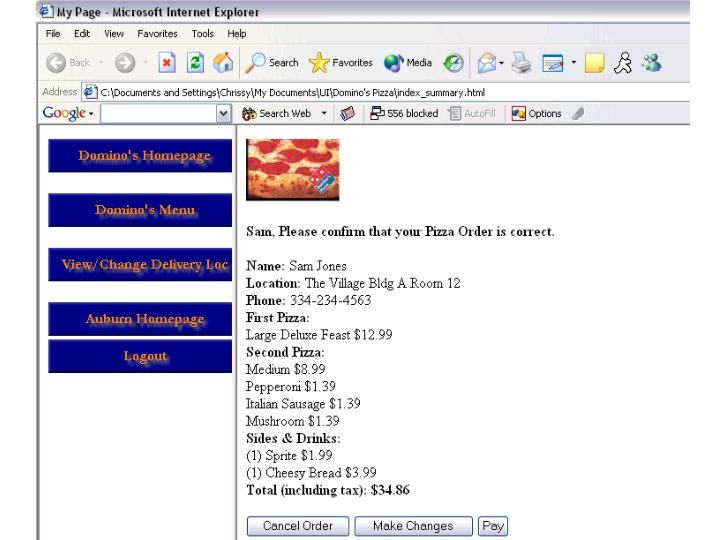Click Cancel Order button

(298, 526)
